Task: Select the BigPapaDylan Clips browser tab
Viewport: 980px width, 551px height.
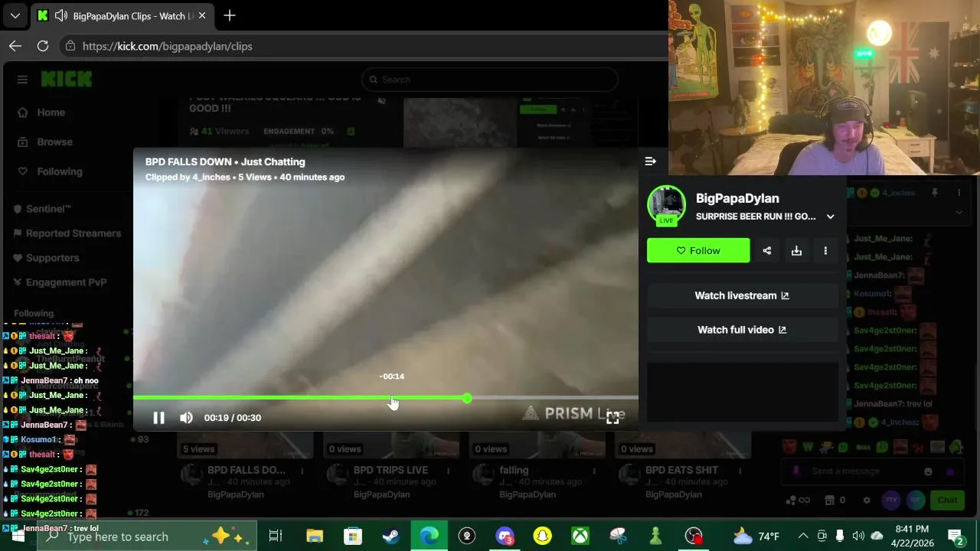Action: (x=122, y=15)
